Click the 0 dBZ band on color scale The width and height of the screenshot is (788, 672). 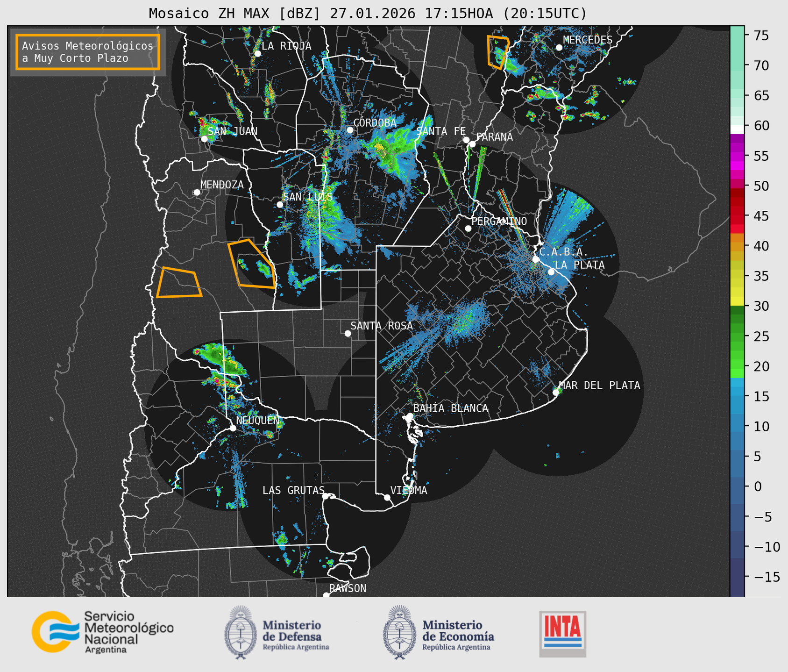coord(737,486)
